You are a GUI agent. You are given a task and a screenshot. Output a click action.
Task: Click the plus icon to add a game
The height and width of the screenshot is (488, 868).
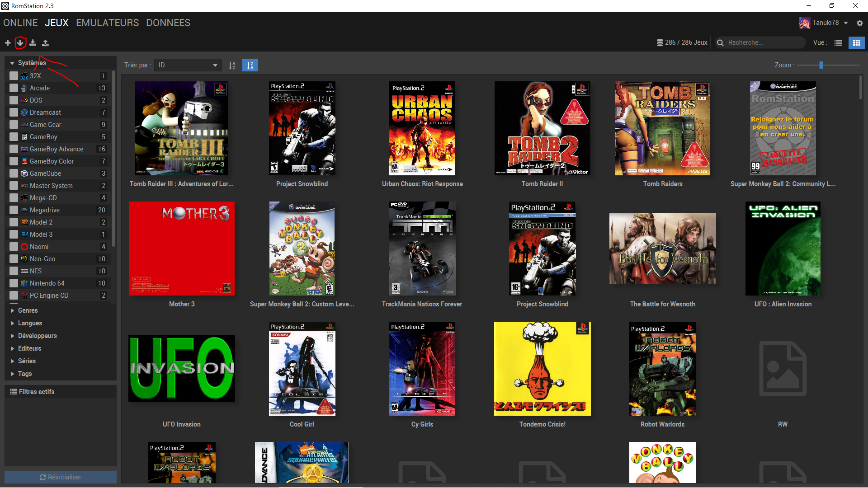pos(8,43)
